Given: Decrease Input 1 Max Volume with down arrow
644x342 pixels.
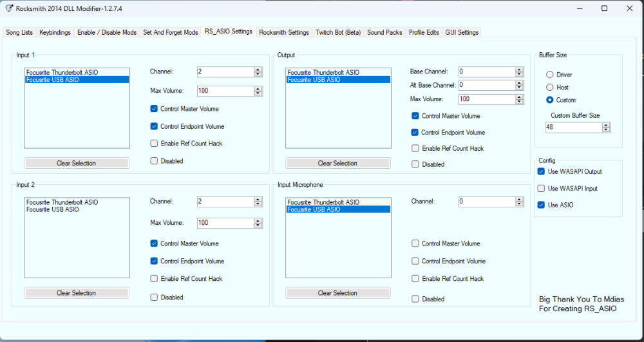Looking at the screenshot, I should point(258,93).
